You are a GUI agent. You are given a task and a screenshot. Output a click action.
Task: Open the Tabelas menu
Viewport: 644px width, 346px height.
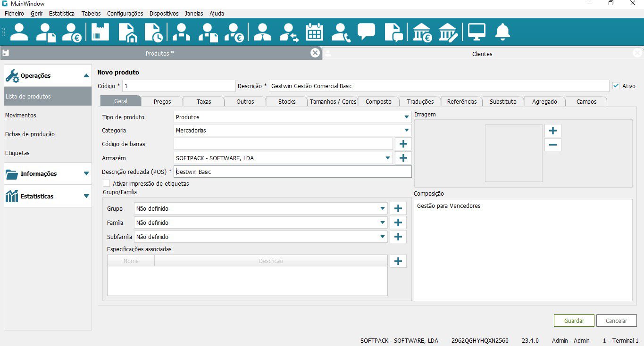(x=91, y=13)
